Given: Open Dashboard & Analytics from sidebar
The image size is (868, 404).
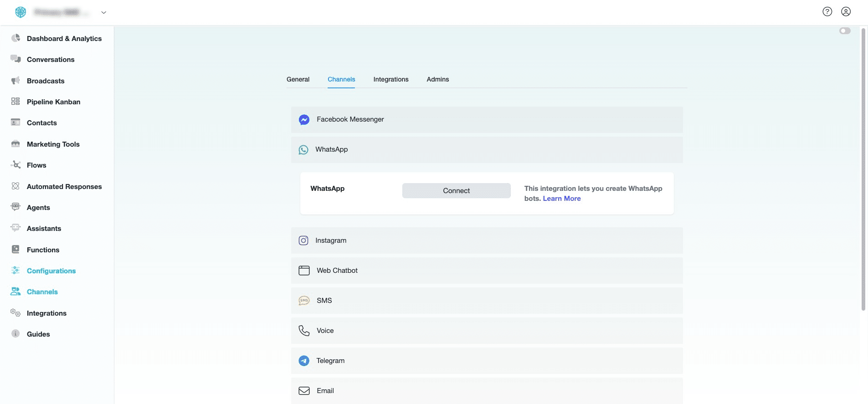Looking at the screenshot, I should [x=64, y=39].
